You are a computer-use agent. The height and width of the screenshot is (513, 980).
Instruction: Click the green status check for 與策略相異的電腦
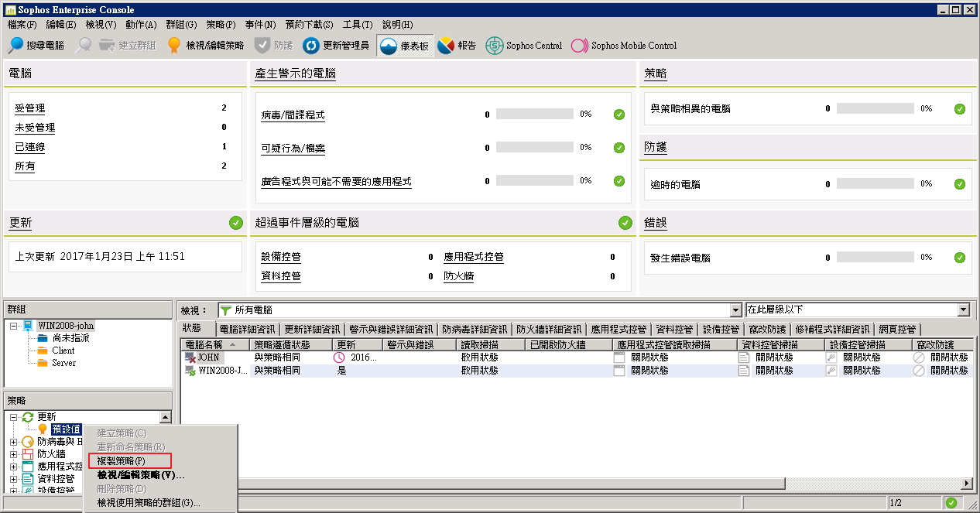click(x=960, y=109)
